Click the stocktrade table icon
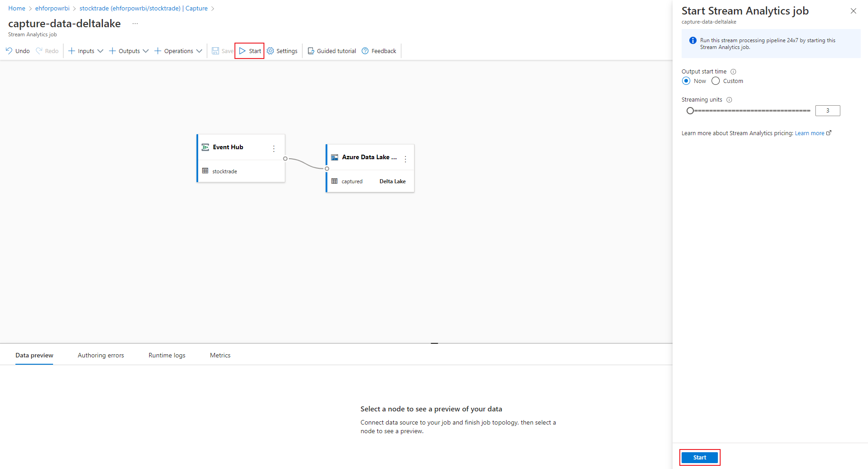 [x=205, y=171]
